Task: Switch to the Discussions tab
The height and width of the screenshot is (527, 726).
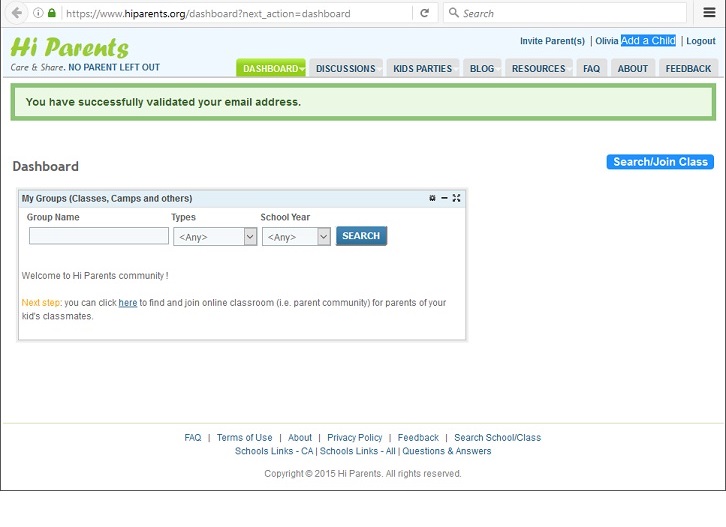Action: click(x=346, y=69)
